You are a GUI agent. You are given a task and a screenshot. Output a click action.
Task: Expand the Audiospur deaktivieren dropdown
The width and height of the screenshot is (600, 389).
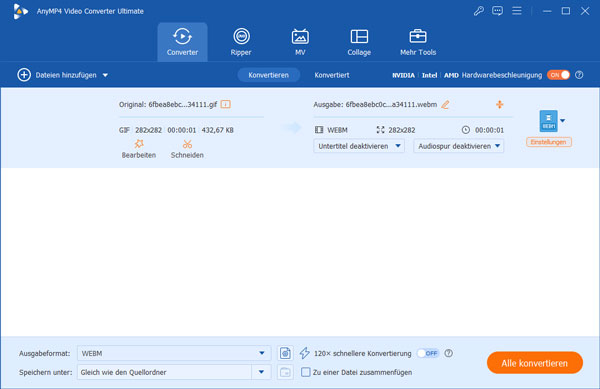click(458, 146)
